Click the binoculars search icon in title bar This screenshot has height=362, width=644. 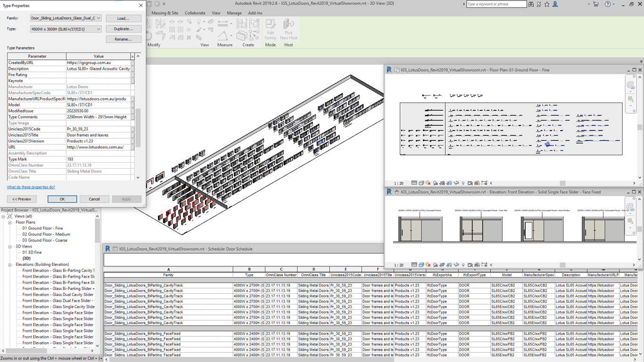(x=531, y=4)
